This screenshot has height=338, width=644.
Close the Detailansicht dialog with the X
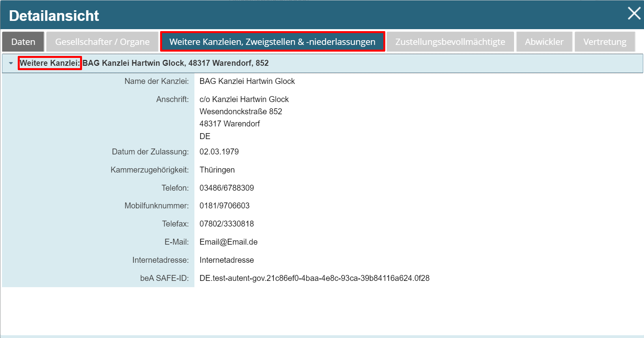tap(634, 13)
